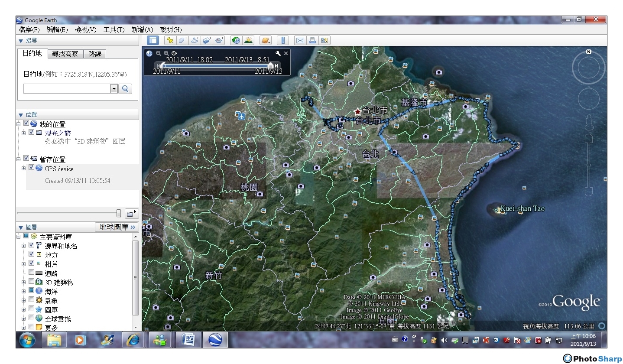Enable the 道路 layer checkbox
Screen dimensions: 623x364
32,273
